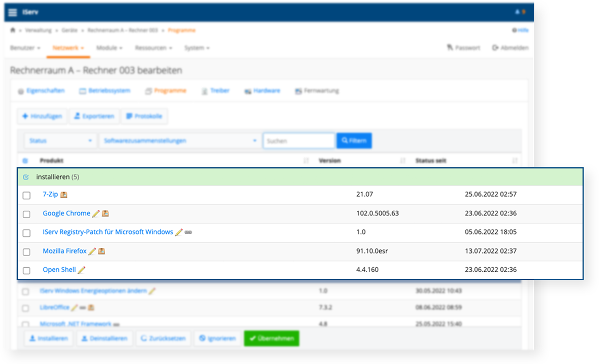This screenshot has height=364, width=609.
Task: Click the package icon next to 7-Zip
Action: point(64,195)
